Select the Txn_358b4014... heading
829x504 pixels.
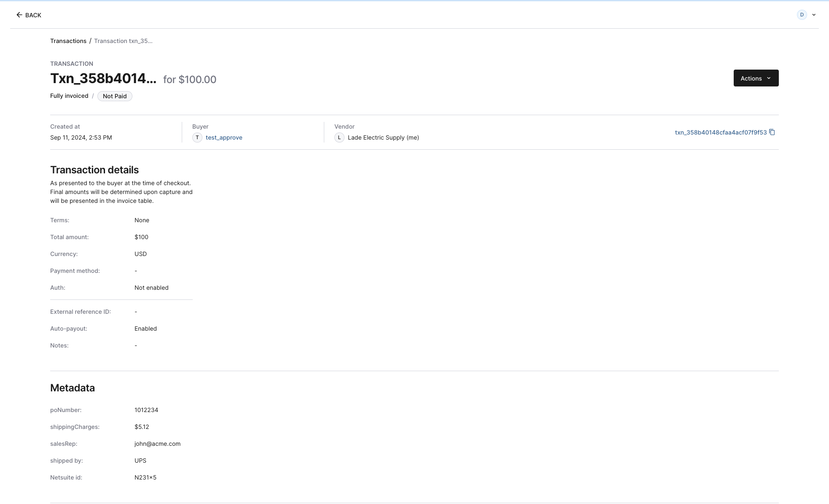[x=103, y=78]
